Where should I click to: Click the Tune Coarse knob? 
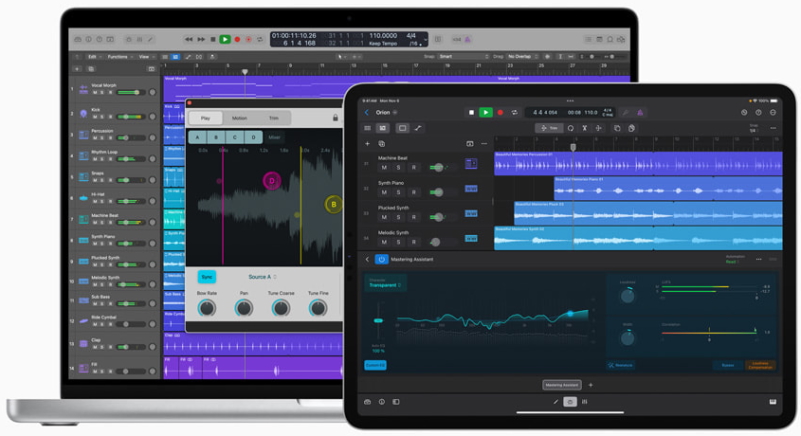pos(280,308)
